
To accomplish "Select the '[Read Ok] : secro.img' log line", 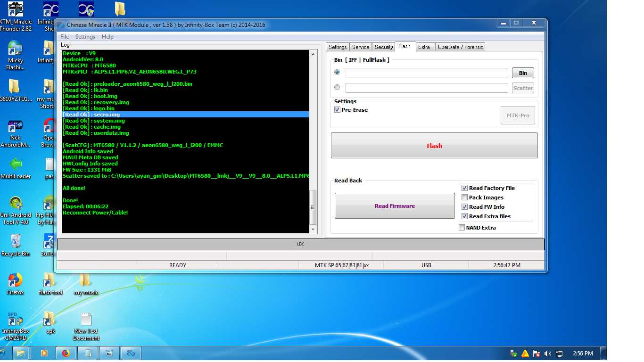I will pos(185,115).
